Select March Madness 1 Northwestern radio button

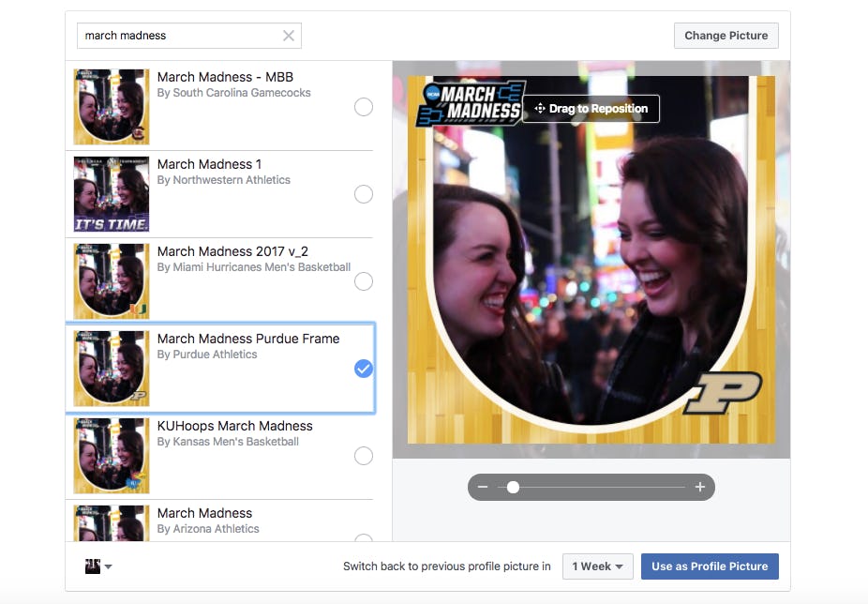click(363, 194)
